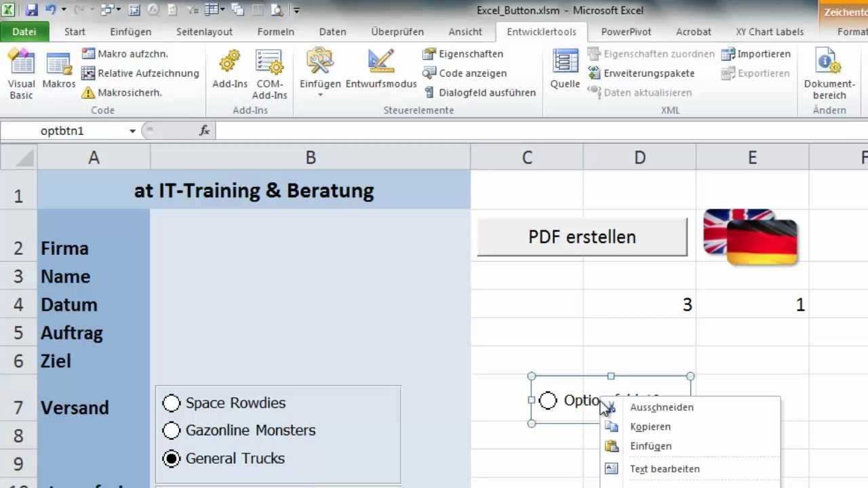The height and width of the screenshot is (488, 868).
Task: Click Makro aufzchn. to record macro
Action: coord(125,54)
